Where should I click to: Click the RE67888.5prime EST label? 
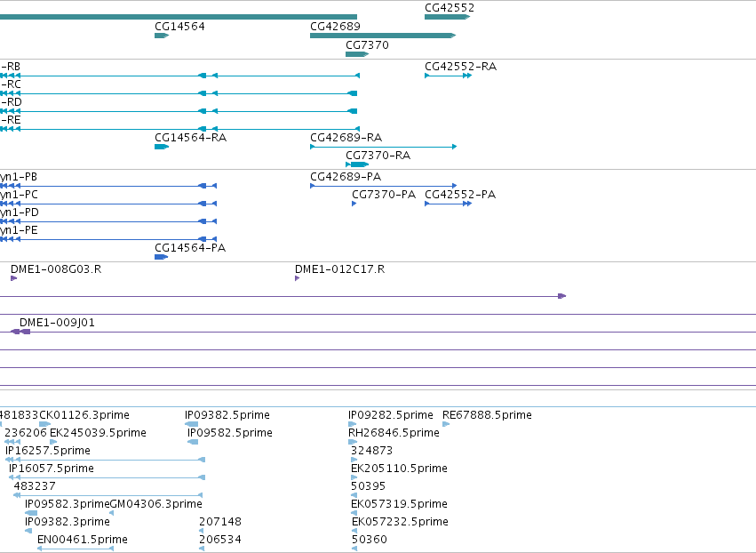pyautogui.click(x=487, y=415)
